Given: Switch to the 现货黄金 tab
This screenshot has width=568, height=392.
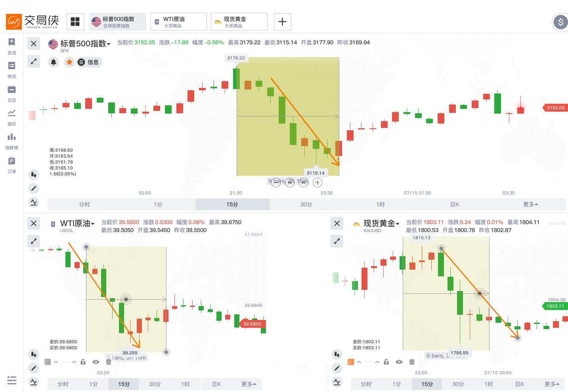Looking at the screenshot, I should (239, 21).
